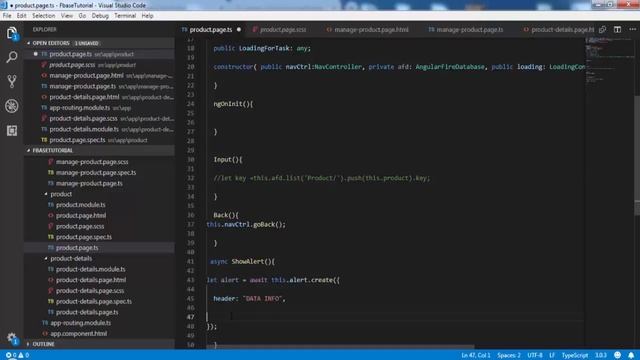Screen dimensions: 640x360
Task: Click Ln 47, Col 1 in status bar
Action: pos(476,355)
